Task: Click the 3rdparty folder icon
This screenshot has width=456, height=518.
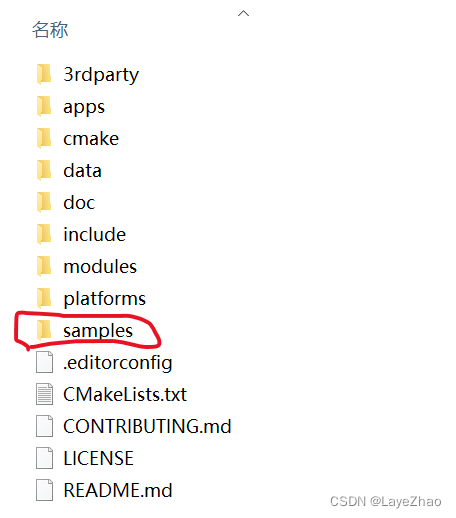Action: pos(44,74)
